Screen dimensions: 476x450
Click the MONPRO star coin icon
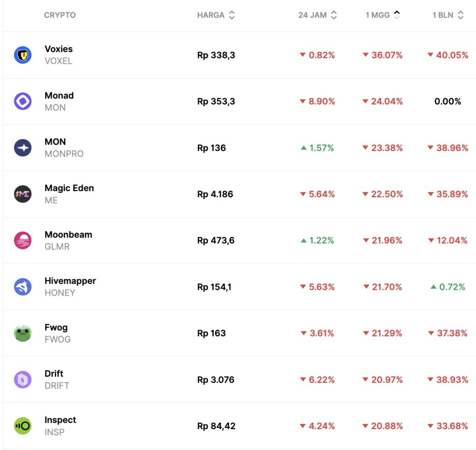23,148
